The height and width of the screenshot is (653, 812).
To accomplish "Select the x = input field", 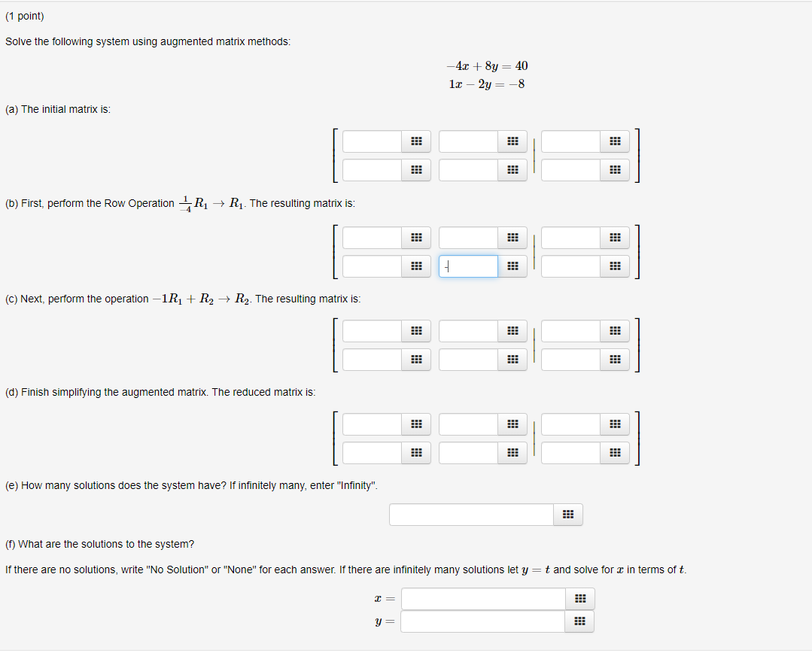I will pos(482,599).
